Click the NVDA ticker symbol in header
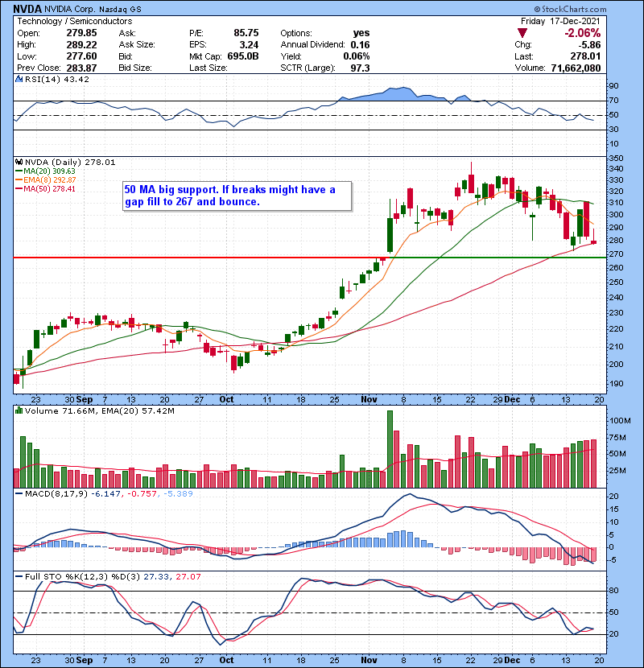The image size is (644, 668). click(x=27, y=9)
